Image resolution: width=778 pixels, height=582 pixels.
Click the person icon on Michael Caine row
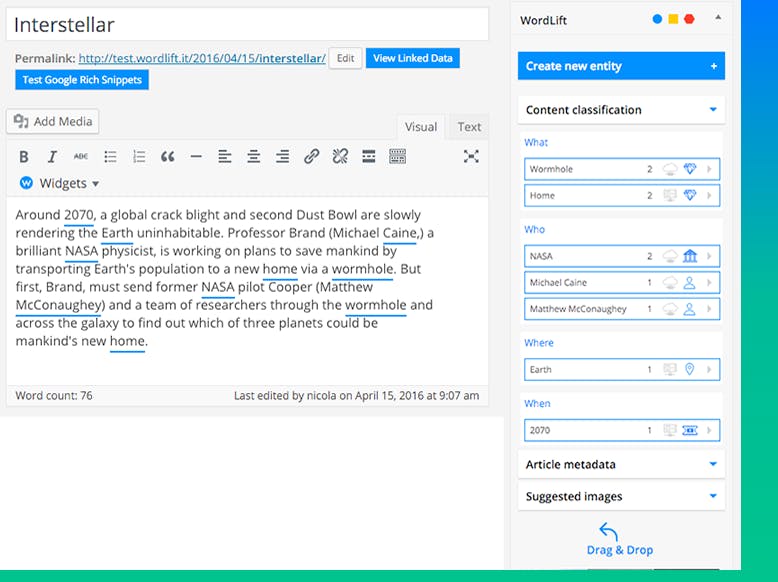coord(690,283)
